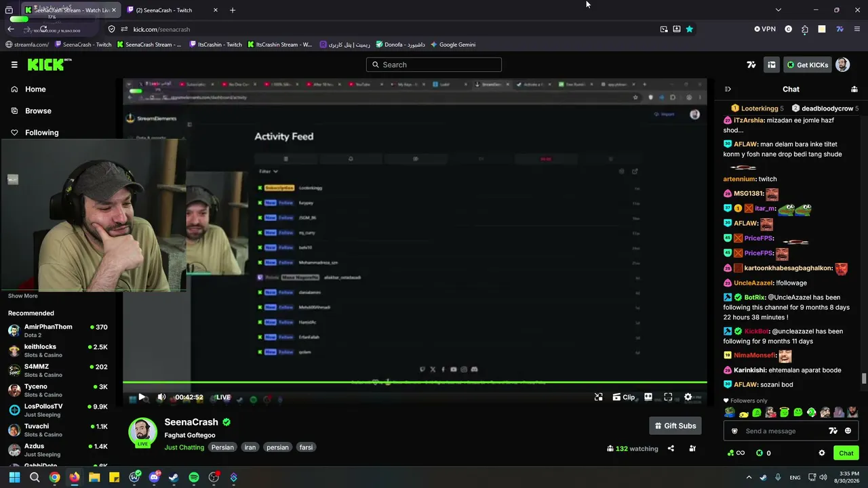Click the Kick search field

[x=434, y=64]
